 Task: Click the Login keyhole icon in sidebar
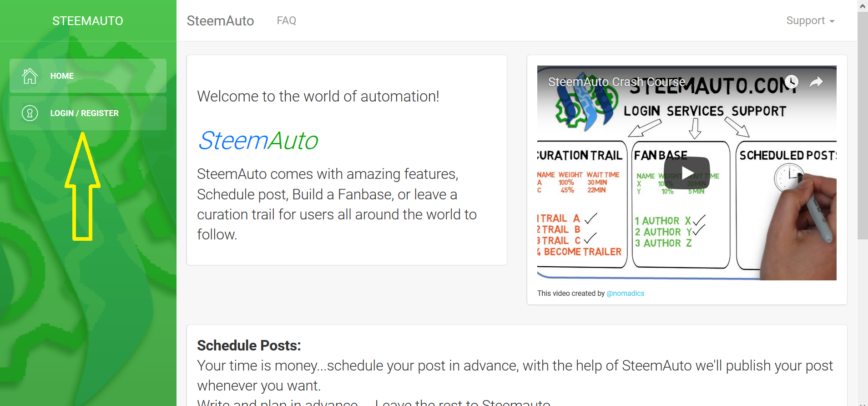pos(30,113)
